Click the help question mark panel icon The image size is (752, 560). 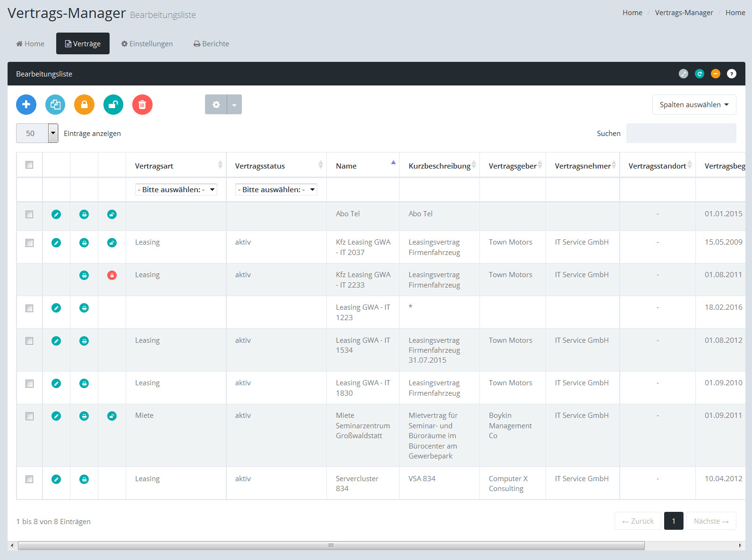coord(731,74)
